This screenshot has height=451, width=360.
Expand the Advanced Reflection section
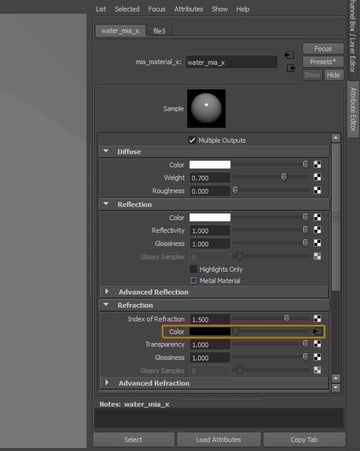point(107,291)
